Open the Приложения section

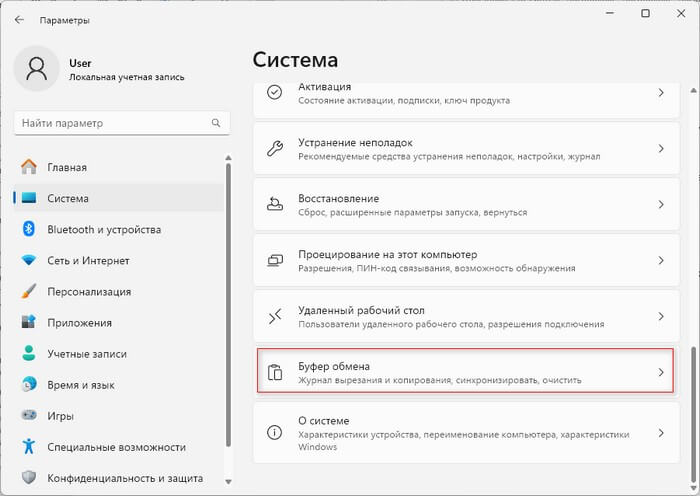[119, 322]
